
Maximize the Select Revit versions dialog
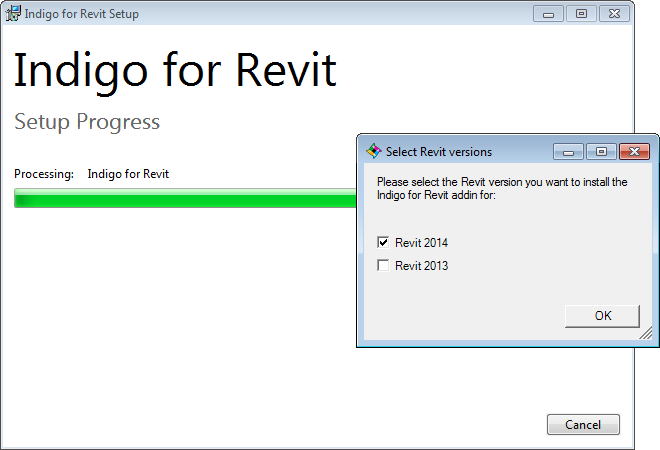click(601, 152)
